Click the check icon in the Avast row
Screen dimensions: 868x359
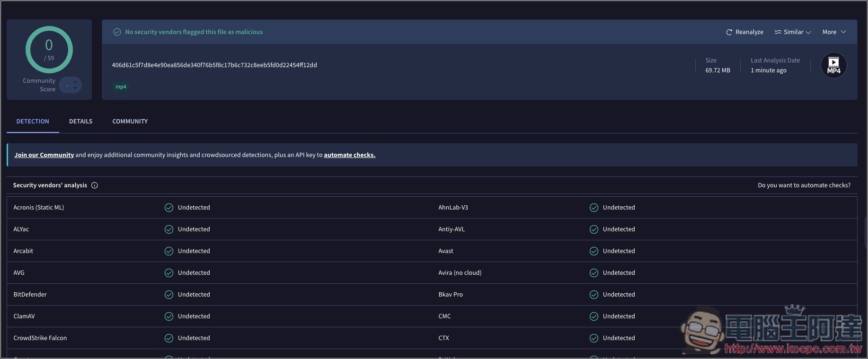pos(594,251)
